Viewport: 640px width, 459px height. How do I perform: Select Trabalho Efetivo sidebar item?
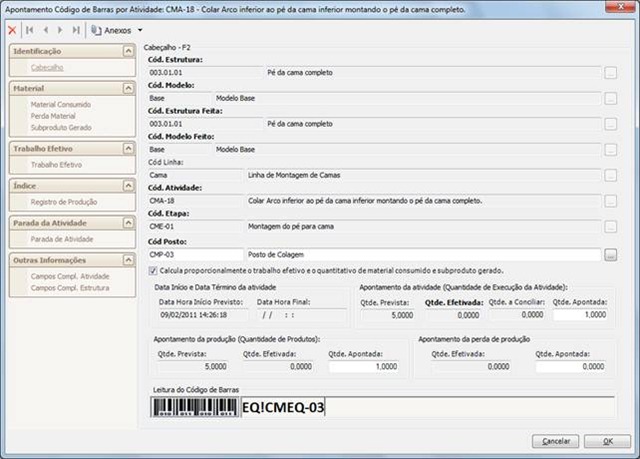click(56, 165)
